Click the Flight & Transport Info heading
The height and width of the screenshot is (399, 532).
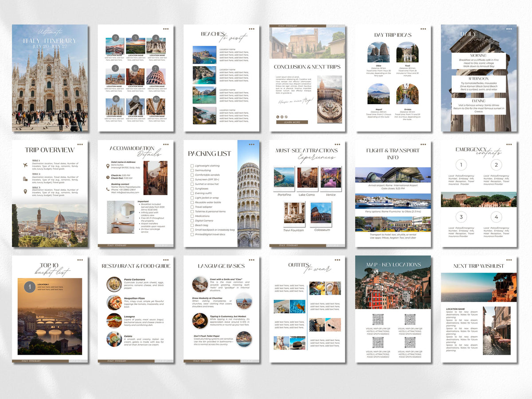393,153
